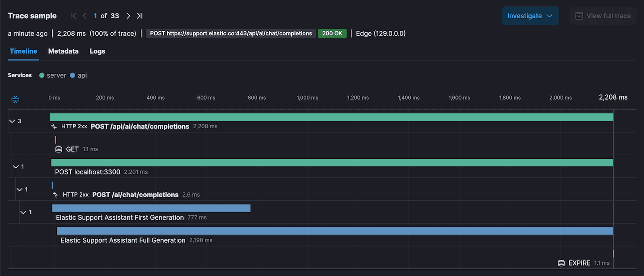
Task: Jump to last trace sample
Action: [x=139, y=15]
